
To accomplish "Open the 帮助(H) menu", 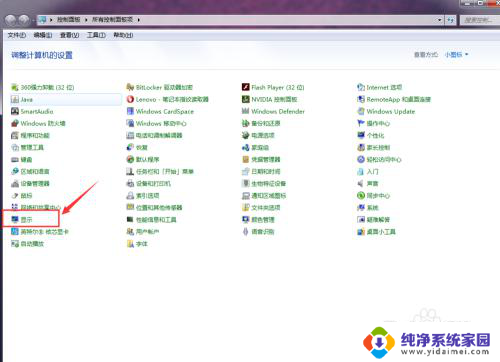I will click(x=123, y=35).
